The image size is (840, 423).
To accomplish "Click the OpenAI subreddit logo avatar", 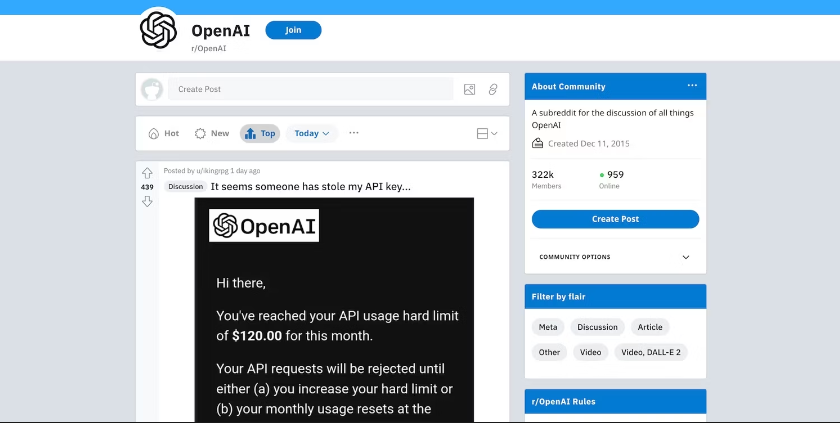I will (x=159, y=30).
